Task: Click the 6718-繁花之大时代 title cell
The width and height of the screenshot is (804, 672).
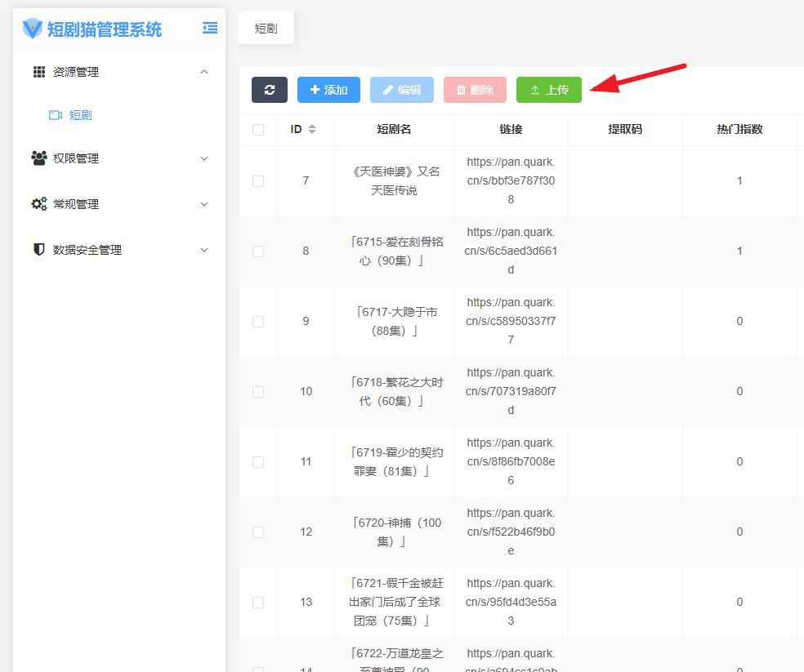Action: point(395,392)
